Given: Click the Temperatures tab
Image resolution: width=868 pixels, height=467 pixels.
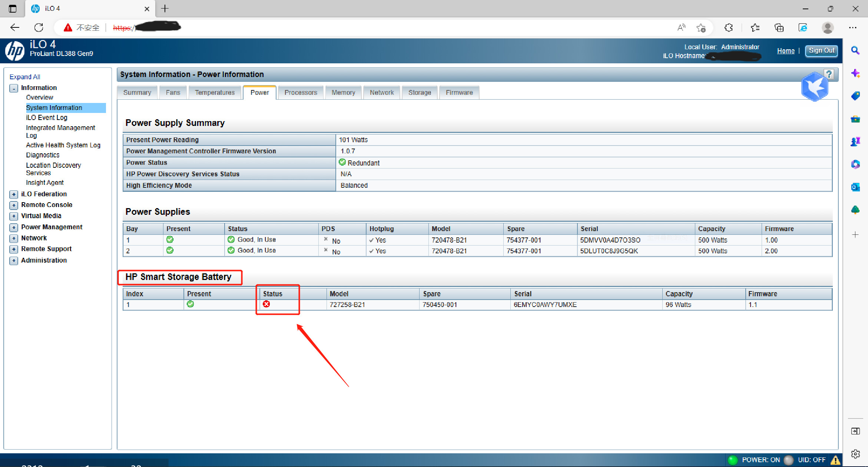Looking at the screenshot, I should pyautogui.click(x=215, y=92).
